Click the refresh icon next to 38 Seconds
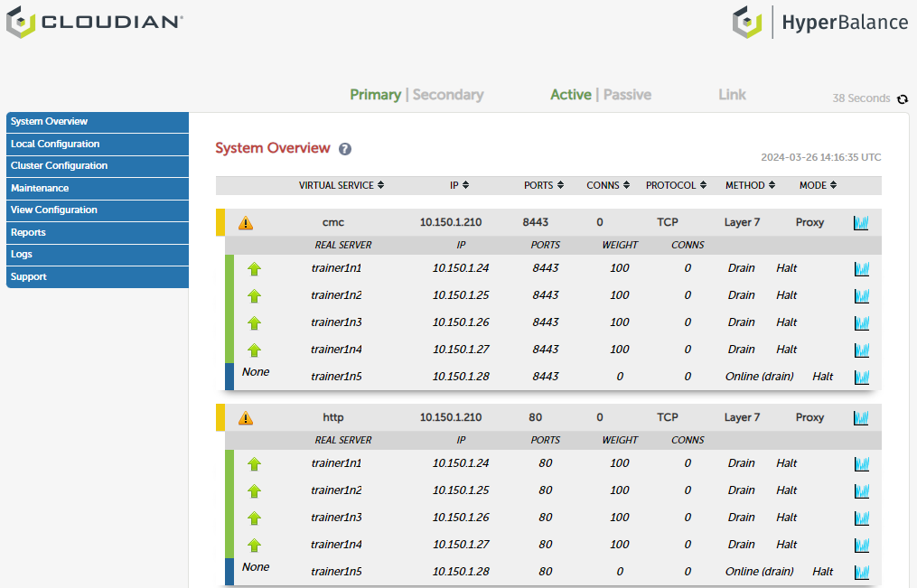917x588 pixels. (903, 98)
